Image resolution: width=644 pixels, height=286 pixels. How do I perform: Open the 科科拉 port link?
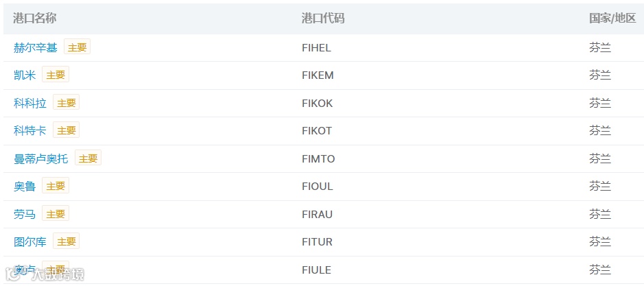30,103
